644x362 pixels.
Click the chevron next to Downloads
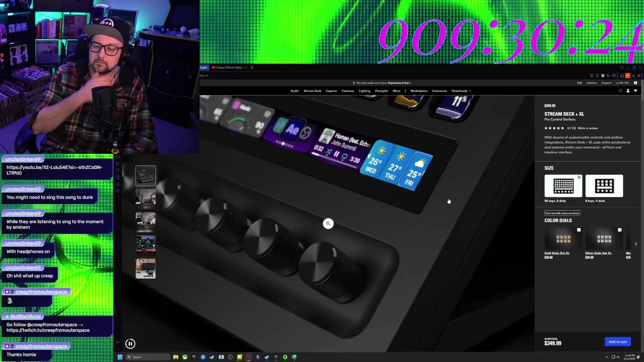coord(470,91)
